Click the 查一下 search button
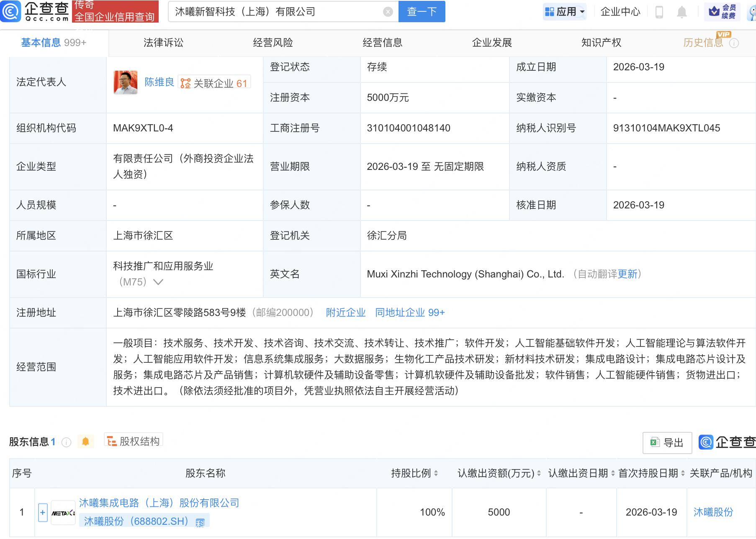 421,11
